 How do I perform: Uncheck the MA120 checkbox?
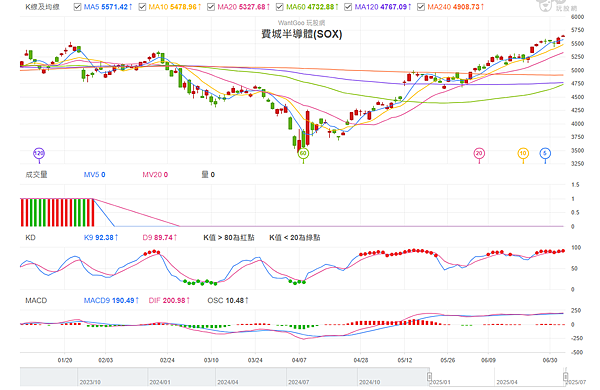[x=348, y=7]
